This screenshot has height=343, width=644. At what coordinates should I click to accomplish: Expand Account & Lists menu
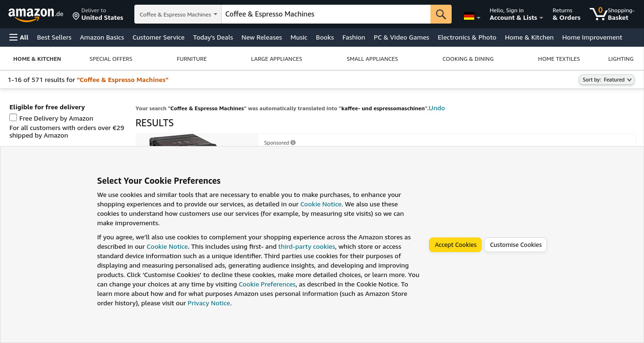point(516,14)
